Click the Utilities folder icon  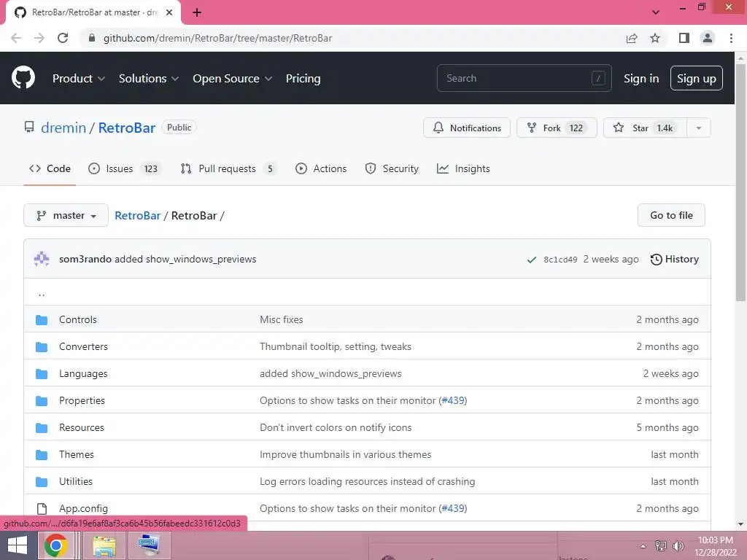click(x=42, y=482)
